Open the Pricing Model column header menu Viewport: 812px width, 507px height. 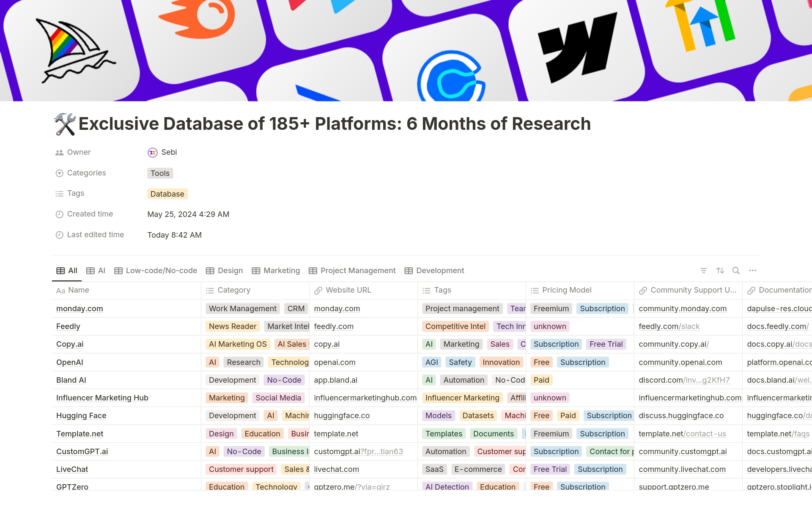point(567,290)
